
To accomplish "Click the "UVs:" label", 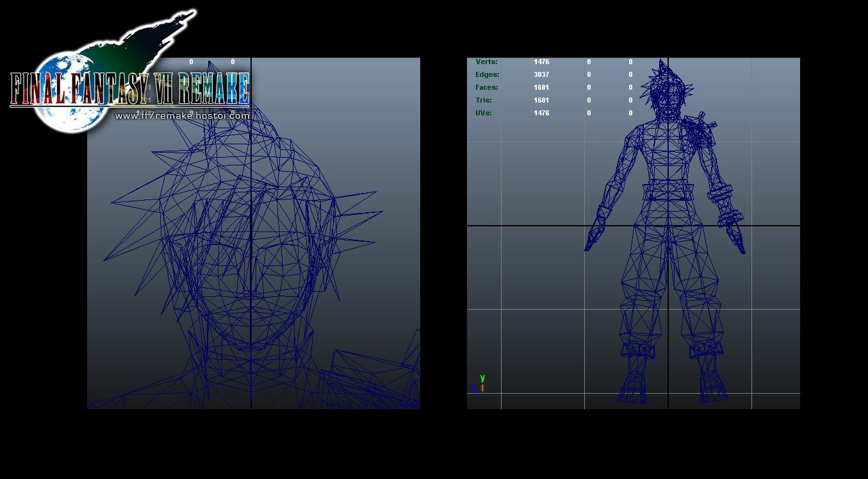I will click(484, 113).
